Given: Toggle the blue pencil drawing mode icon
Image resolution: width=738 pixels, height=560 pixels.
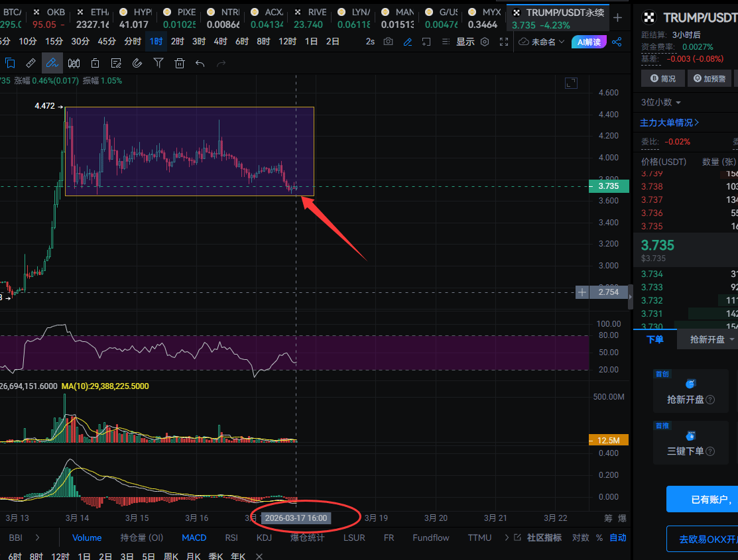Looking at the screenshot, I should pyautogui.click(x=408, y=42).
